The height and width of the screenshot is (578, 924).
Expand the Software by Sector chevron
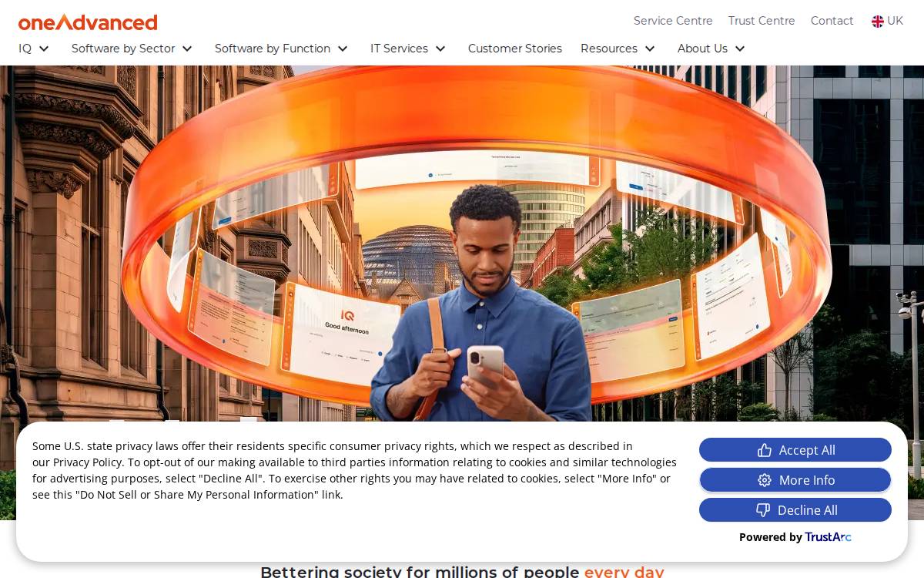pos(187,49)
